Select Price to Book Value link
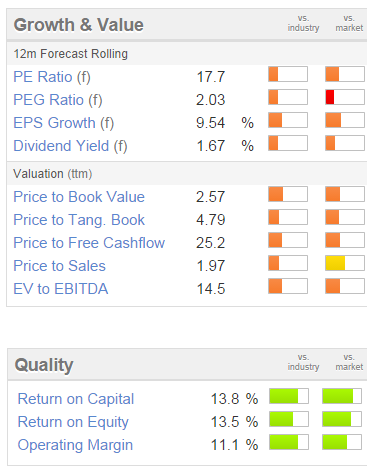The height and width of the screenshot is (476, 367). pyautogui.click(x=79, y=197)
